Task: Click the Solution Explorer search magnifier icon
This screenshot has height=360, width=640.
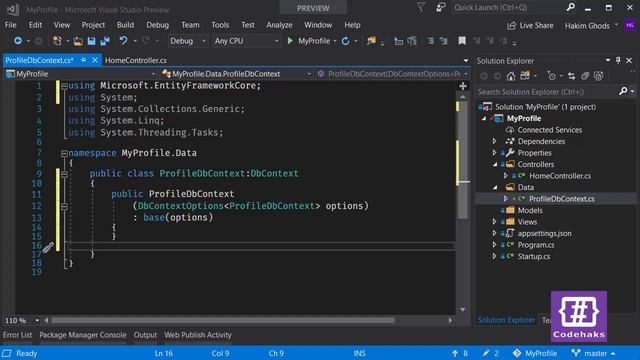Action: (x=623, y=91)
